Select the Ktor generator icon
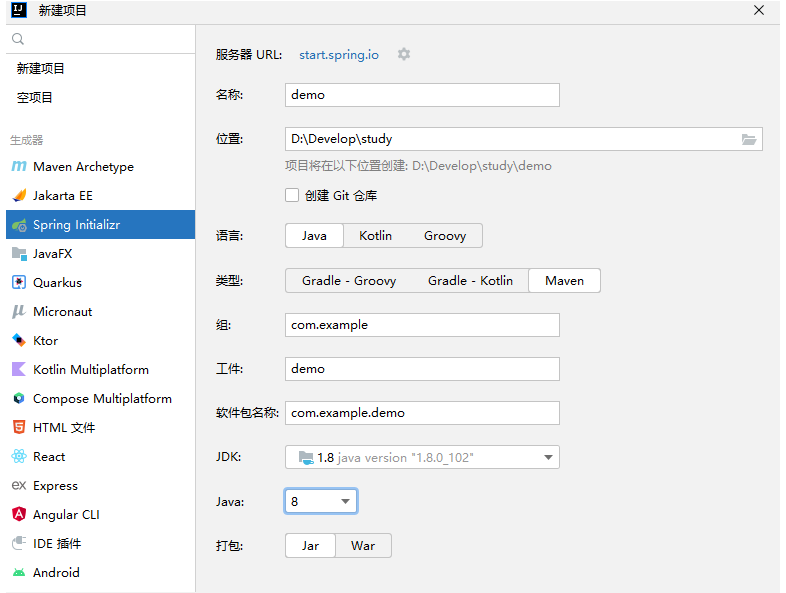 pyautogui.click(x=18, y=341)
